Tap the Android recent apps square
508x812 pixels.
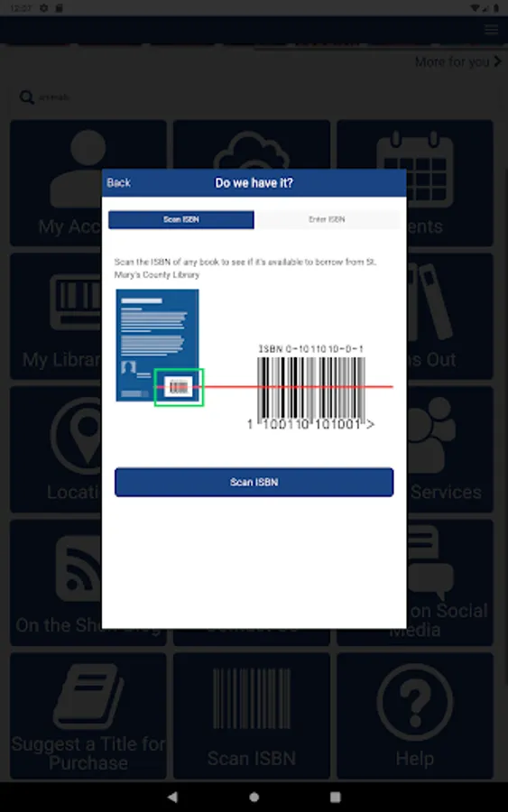[x=336, y=797]
